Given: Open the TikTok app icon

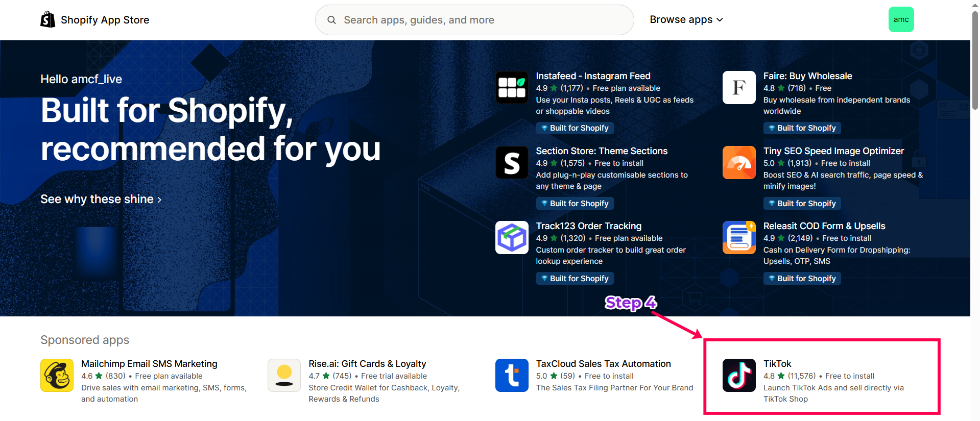Looking at the screenshot, I should 738,375.
